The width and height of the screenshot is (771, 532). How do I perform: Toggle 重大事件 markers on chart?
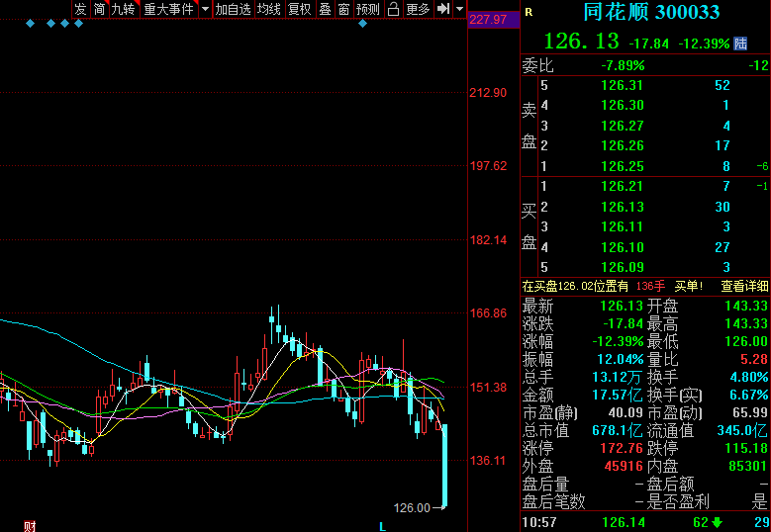[168, 9]
